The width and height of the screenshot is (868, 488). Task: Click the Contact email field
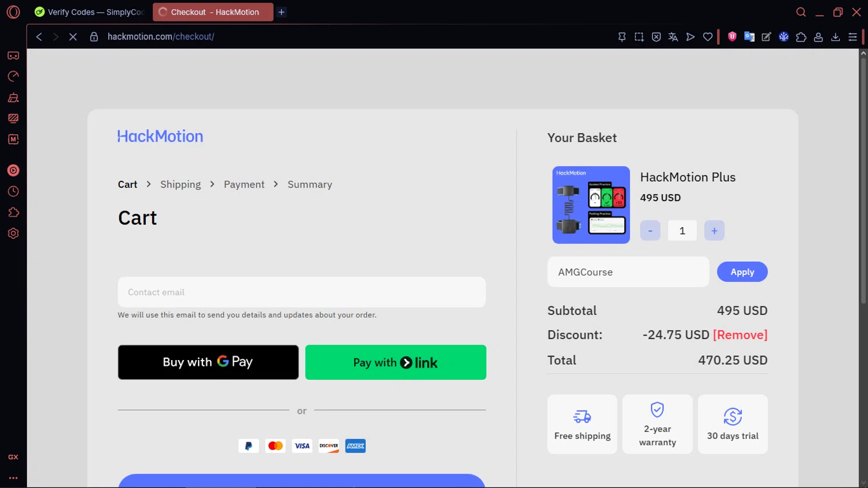[x=301, y=292]
